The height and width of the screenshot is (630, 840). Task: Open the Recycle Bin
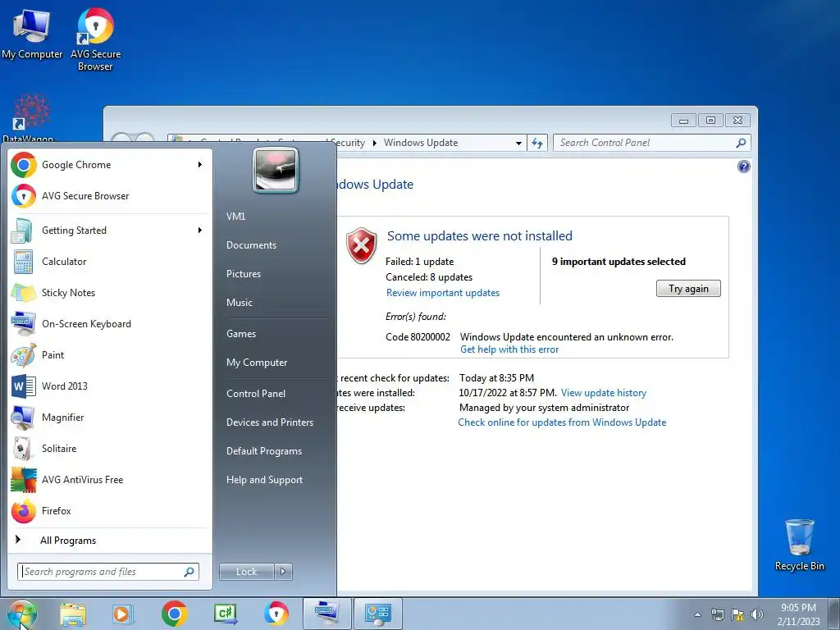click(x=799, y=545)
